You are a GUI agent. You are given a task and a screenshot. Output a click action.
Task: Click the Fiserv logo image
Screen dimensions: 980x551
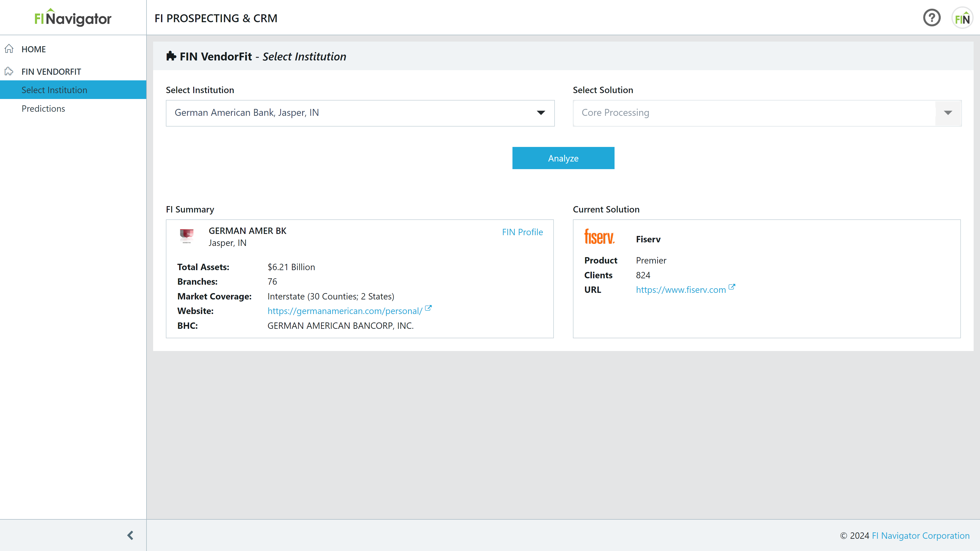(x=599, y=236)
